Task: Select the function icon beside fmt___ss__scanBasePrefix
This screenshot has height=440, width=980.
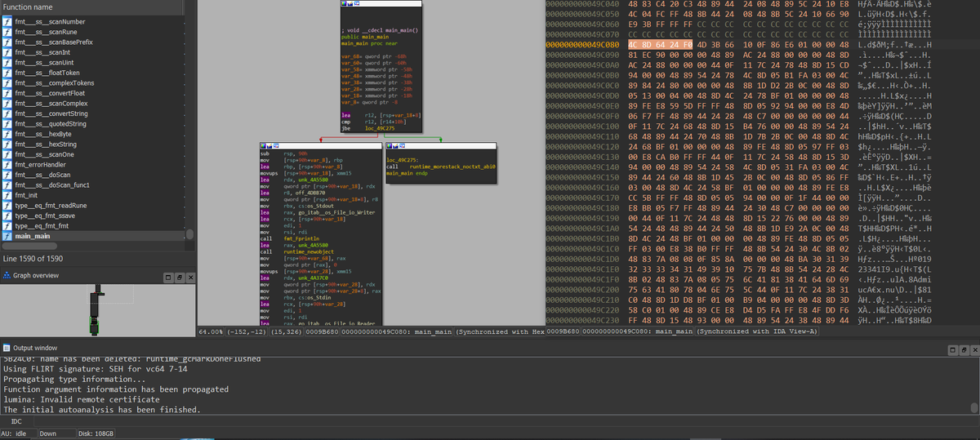Action: pos(7,42)
